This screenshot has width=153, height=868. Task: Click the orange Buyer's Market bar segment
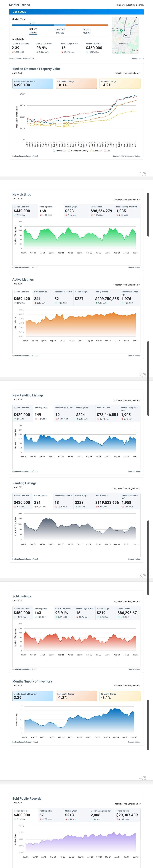[87, 25]
